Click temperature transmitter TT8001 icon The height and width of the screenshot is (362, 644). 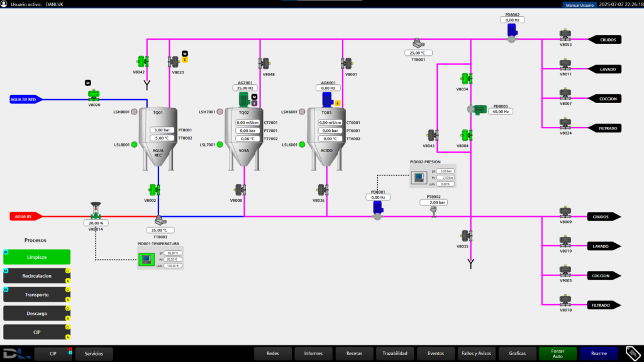(418, 43)
